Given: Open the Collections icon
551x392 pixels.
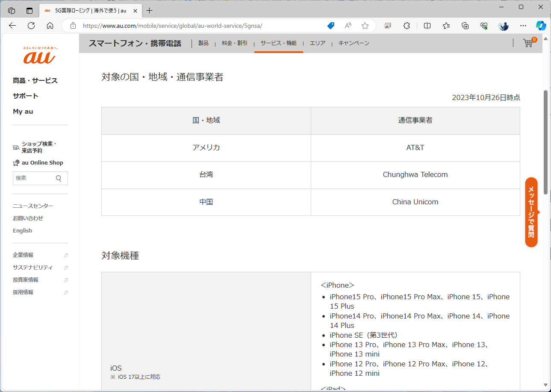Looking at the screenshot, I should pos(466,26).
